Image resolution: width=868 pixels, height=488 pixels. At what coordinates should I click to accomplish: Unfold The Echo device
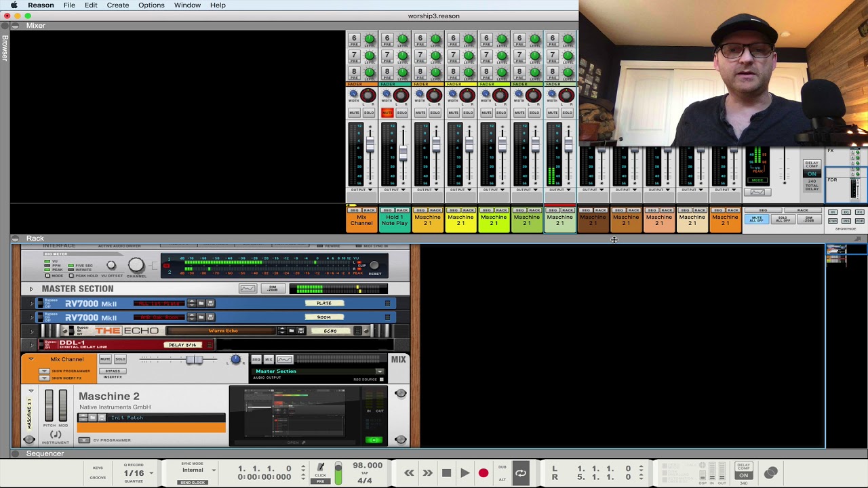click(31, 331)
